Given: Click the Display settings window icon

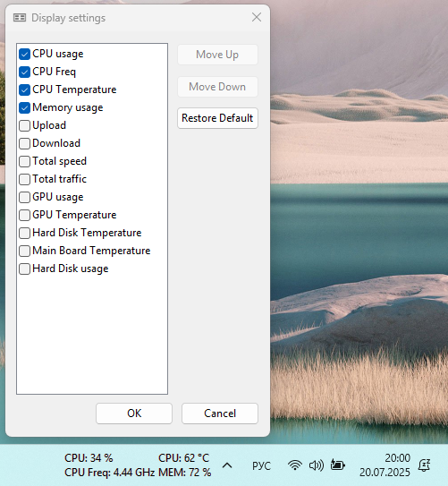Looking at the screenshot, I should tap(20, 18).
